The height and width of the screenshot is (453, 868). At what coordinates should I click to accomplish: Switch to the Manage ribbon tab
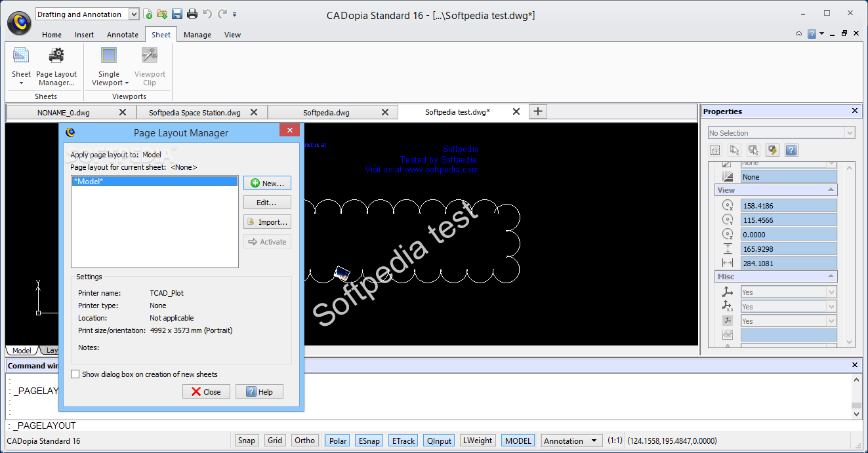[x=197, y=35]
